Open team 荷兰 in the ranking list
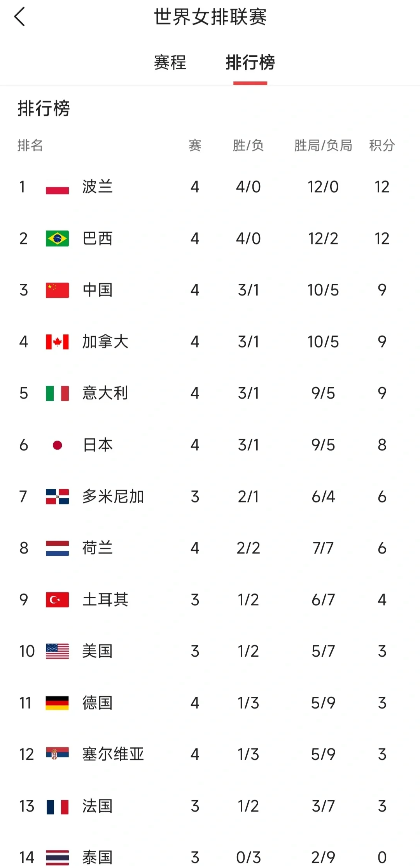The height and width of the screenshot is (868, 420). point(97,548)
